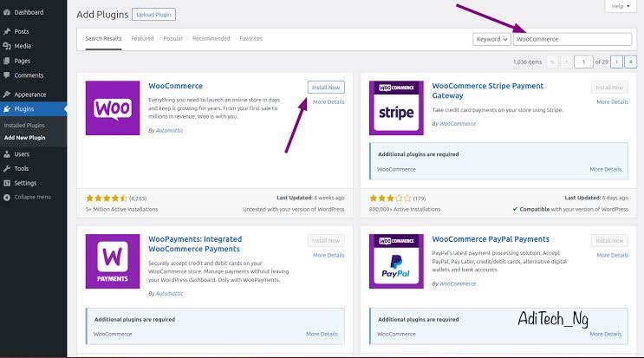Click Install Now for WooCommerce PayPal Payments
This screenshot has height=358, width=644.
609,240
